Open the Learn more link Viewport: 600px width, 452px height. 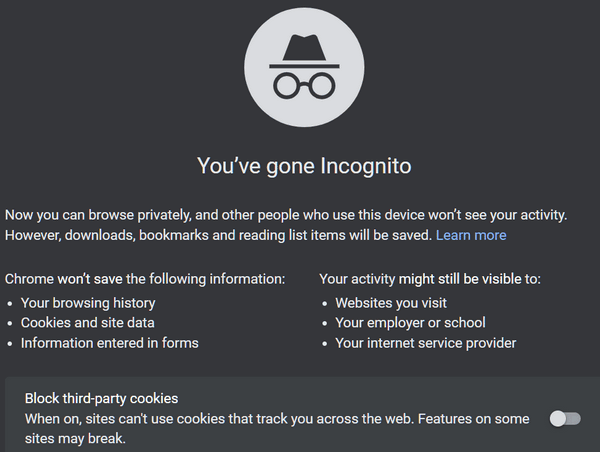[471, 235]
